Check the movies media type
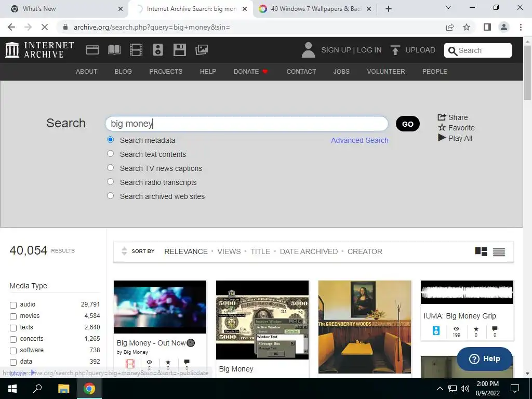This screenshot has height=399, width=532. coord(13,316)
